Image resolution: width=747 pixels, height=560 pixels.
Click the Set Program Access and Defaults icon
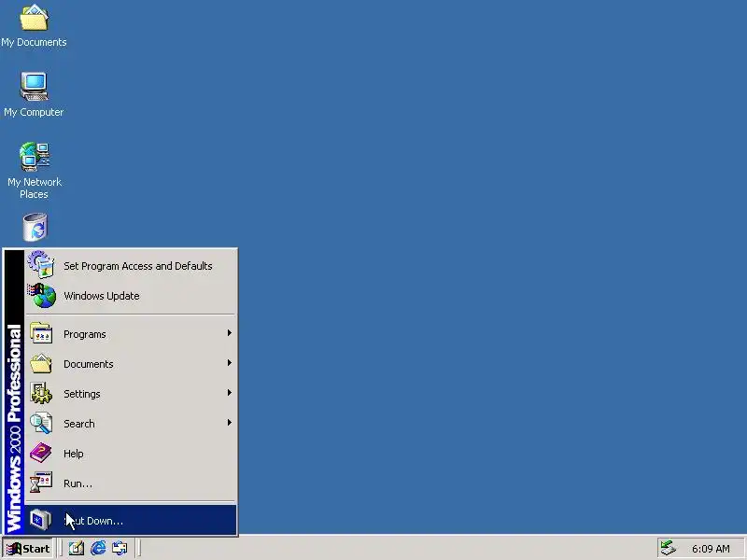click(x=41, y=264)
